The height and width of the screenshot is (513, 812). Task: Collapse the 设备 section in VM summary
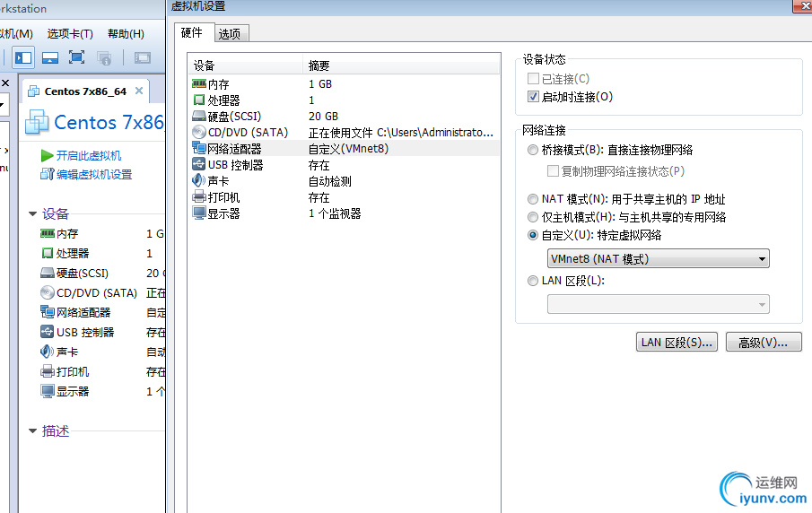[x=32, y=213]
